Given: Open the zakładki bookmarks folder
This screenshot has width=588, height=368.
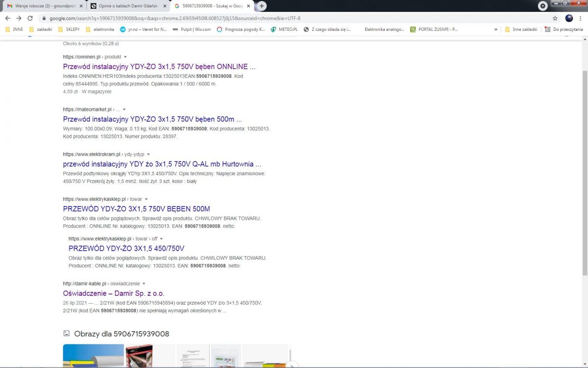Looking at the screenshot, I should tap(41, 29).
